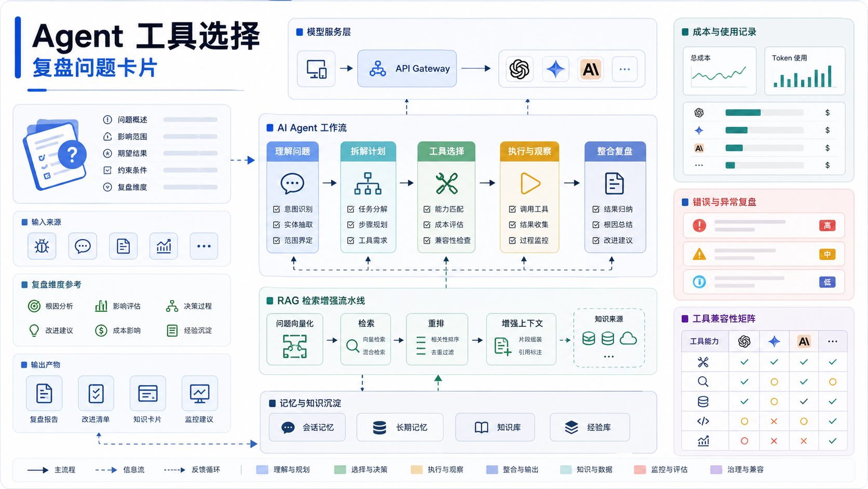868x489 pixels.
Task: Click the play icon in 执行与观察
Action: click(530, 183)
